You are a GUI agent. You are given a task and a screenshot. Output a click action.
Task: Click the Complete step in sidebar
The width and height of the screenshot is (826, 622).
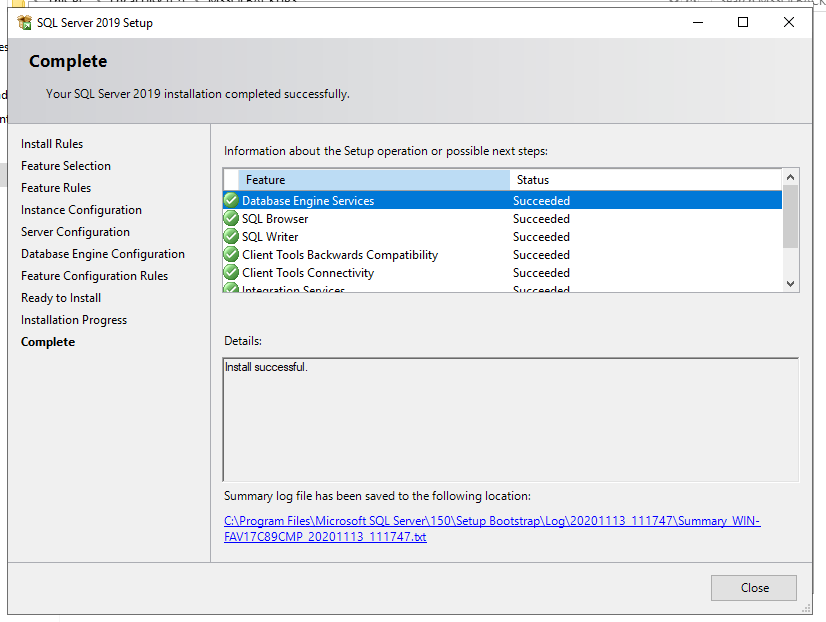point(48,342)
